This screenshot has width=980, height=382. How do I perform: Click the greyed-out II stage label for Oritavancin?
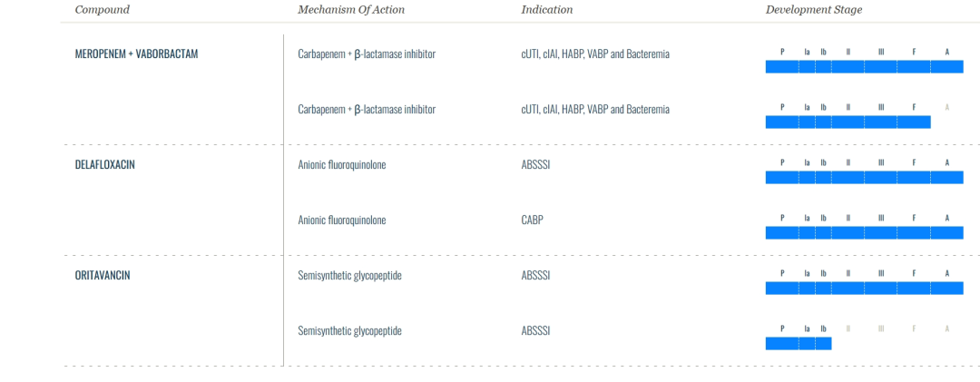(848, 328)
